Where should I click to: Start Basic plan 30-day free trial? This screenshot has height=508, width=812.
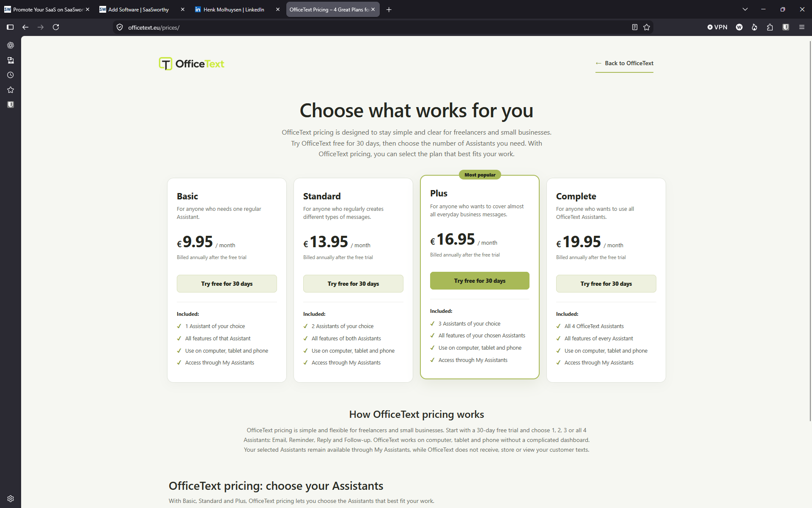(227, 284)
